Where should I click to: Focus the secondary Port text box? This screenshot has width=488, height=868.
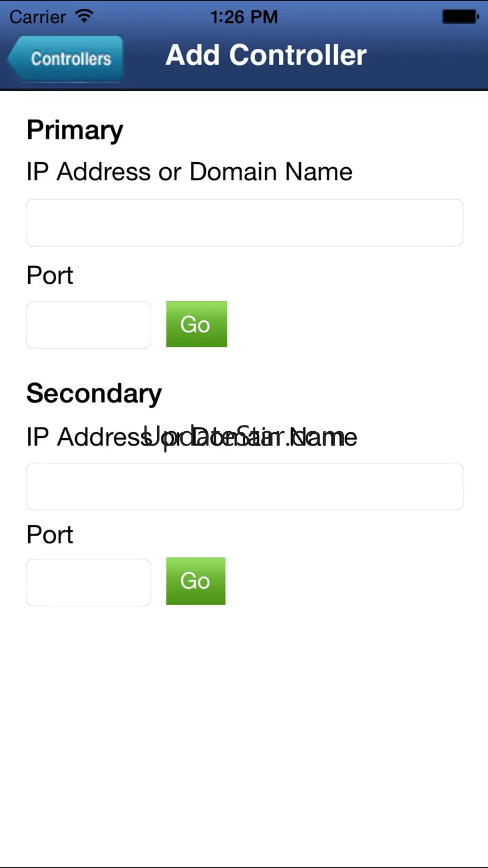pyautogui.click(x=88, y=583)
